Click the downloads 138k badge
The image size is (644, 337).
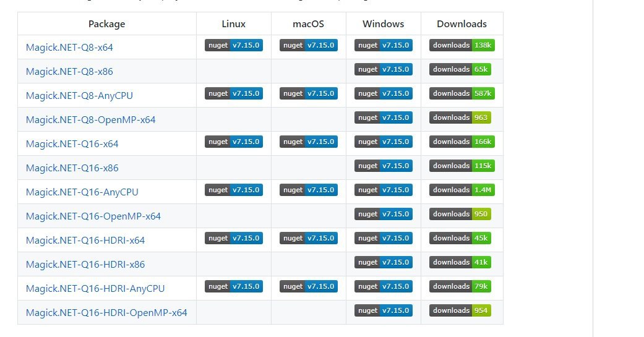462,45
